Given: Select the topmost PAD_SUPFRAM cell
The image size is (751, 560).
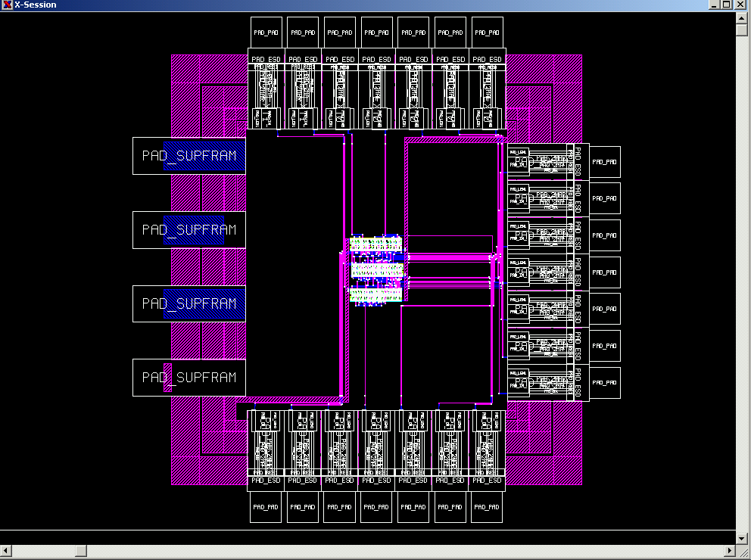Looking at the screenshot, I should pyautogui.click(x=189, y=156).
